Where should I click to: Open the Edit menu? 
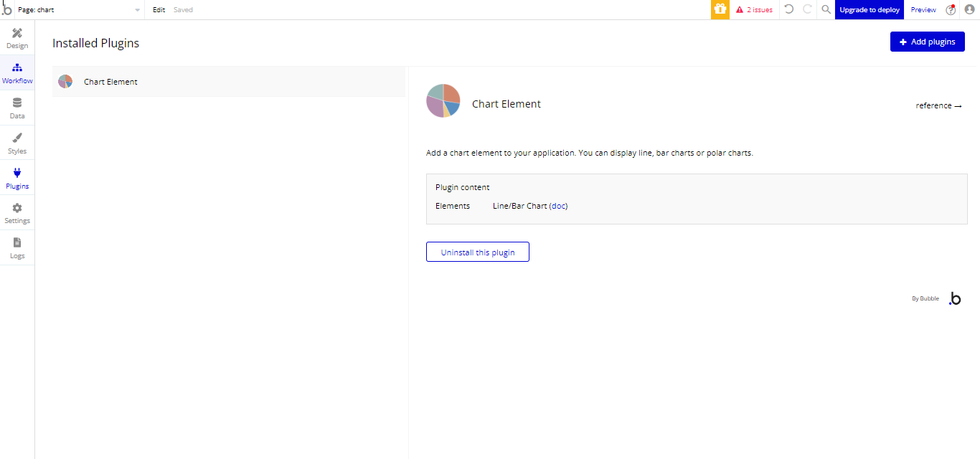159,10
